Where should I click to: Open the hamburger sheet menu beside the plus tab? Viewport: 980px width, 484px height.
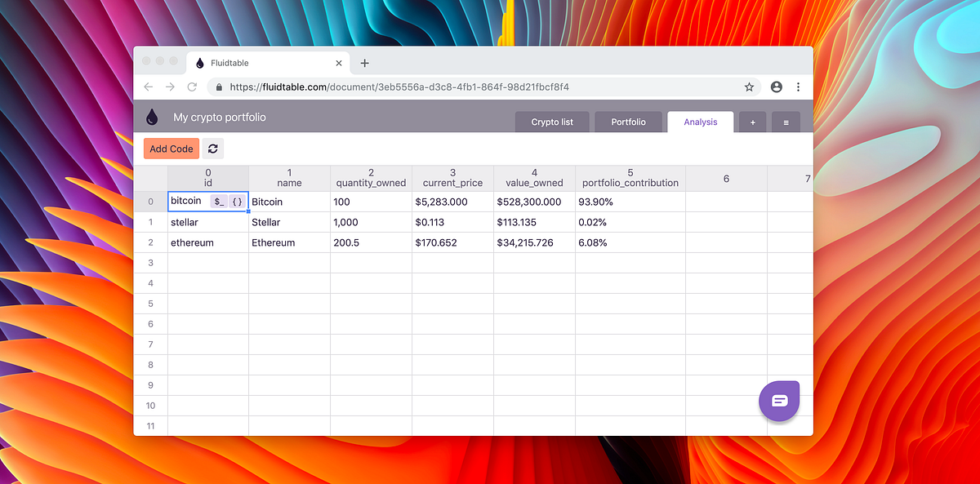pos(786,122)
